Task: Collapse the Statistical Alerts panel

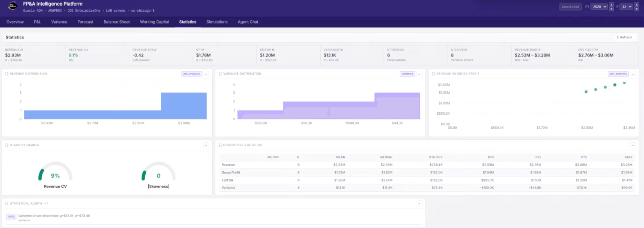Action: click(419, 203)
